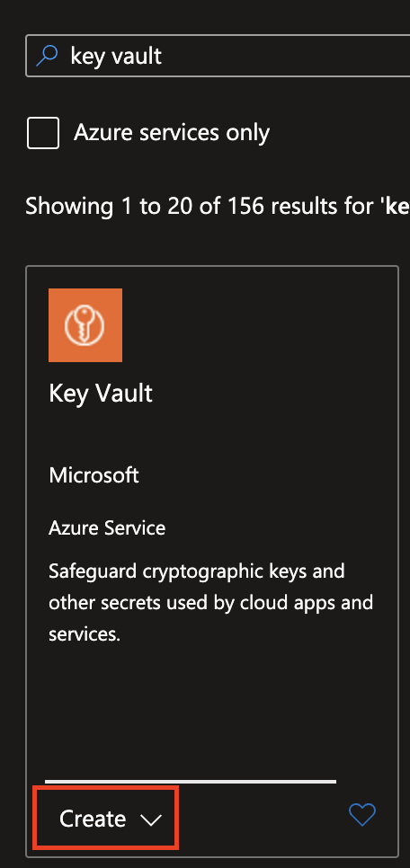Select the Key Vault description text
Screen dimensions: 410x868
pyautogui.click(x=211, y=602)
